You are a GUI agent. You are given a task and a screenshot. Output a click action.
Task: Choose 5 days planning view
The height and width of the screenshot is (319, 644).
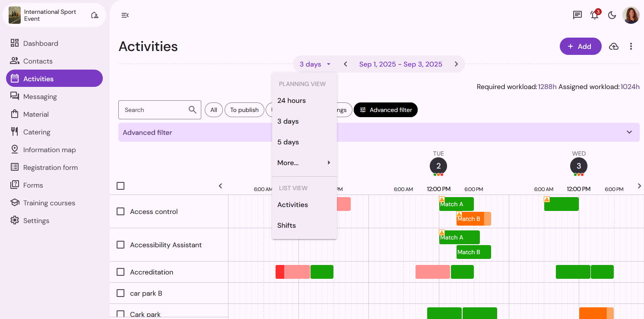click(x=305, y=142)
